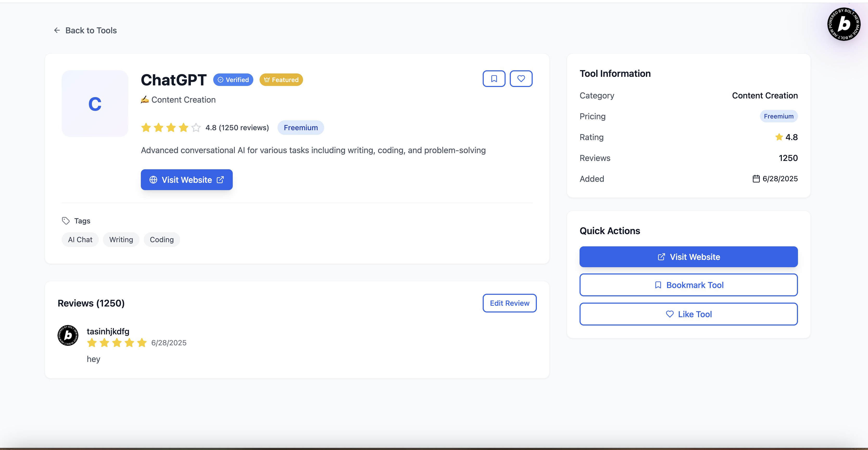868x450 pixels.
Task: Click the empty fifth rating star
Action: point(196,128)
